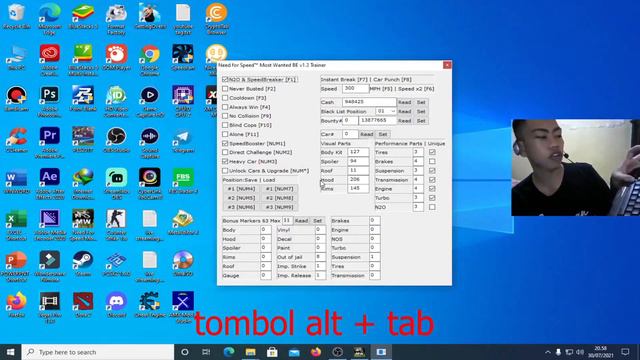Select the Excel desktop shortcut

pos(16,224)
